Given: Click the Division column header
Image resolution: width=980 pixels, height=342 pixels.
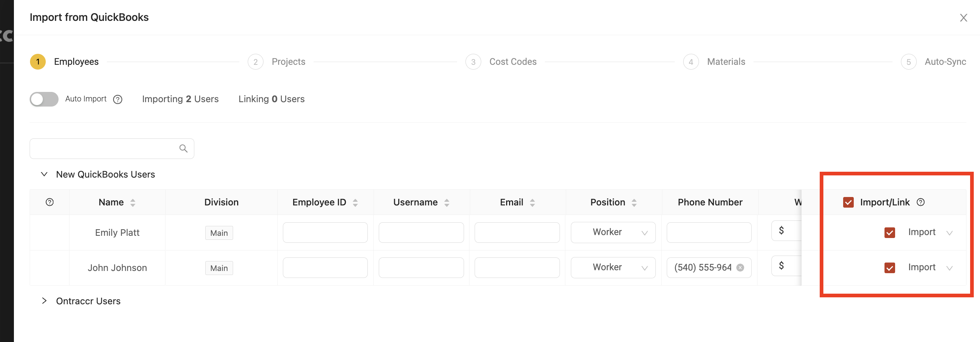Looking at the screenshot, I should (221, 202).
